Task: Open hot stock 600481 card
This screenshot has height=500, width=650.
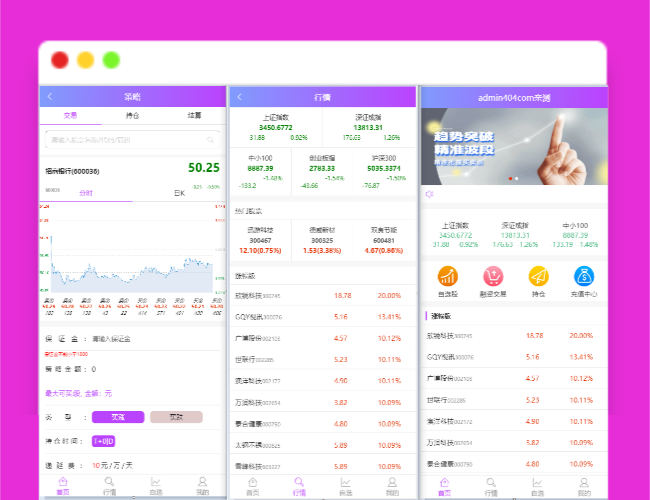Action: pos(384,240)
